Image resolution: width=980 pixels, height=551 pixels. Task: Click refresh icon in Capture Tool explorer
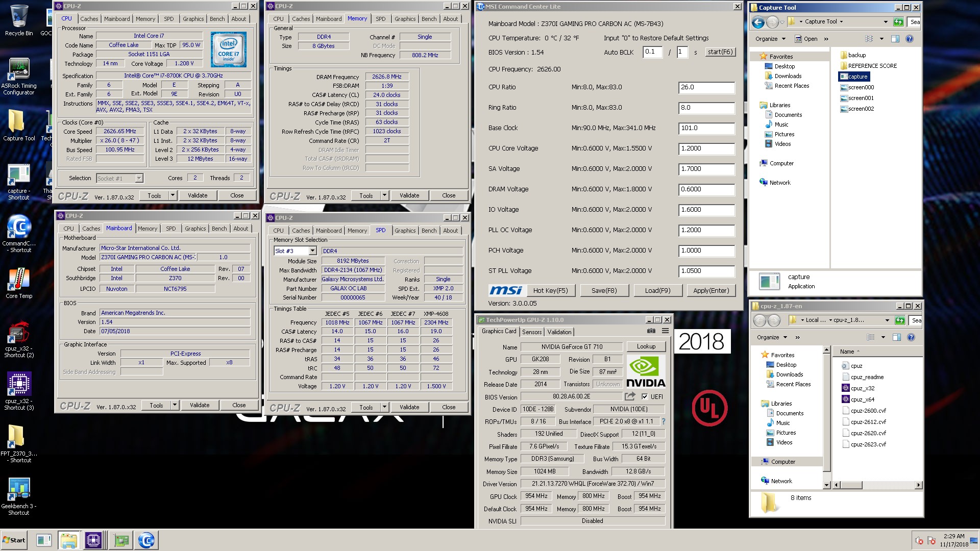coord(898,22)
